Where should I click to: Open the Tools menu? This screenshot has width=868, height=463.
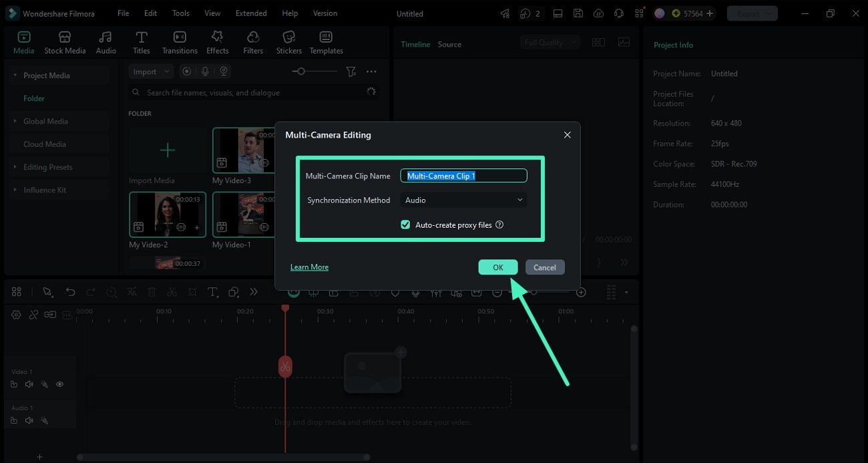tap(181, 13)
